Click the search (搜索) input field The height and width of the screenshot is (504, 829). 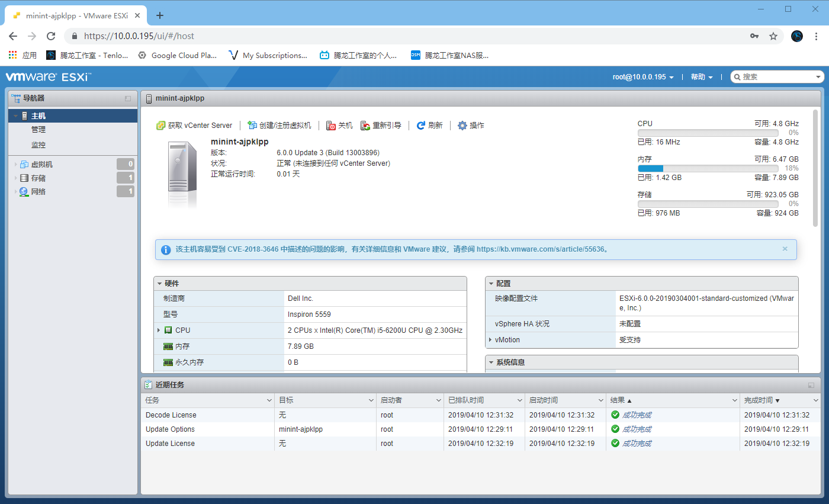click(777, 77)
